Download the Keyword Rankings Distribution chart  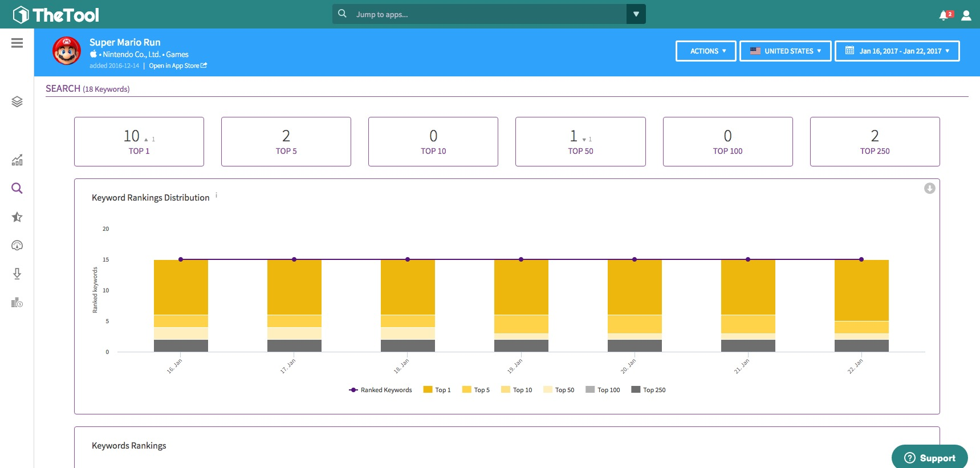tap(929, 188)
